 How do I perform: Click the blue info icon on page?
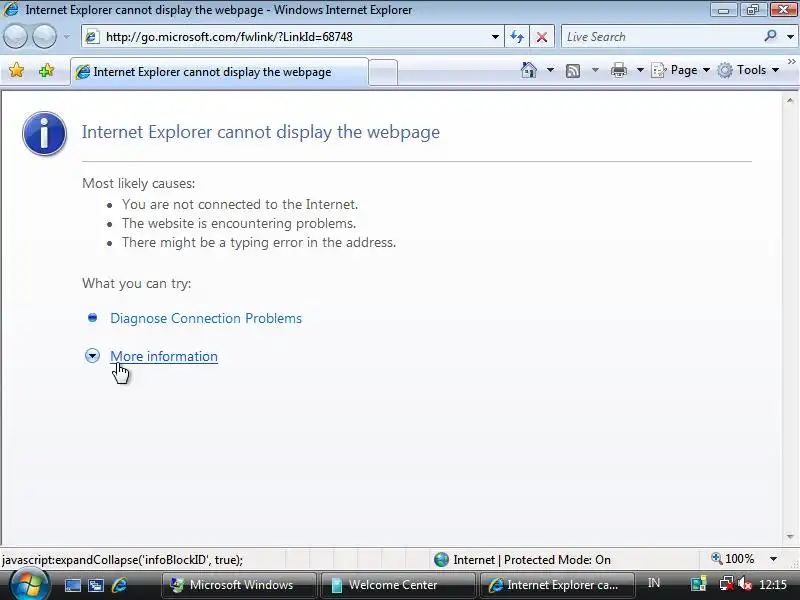[44, 133]
